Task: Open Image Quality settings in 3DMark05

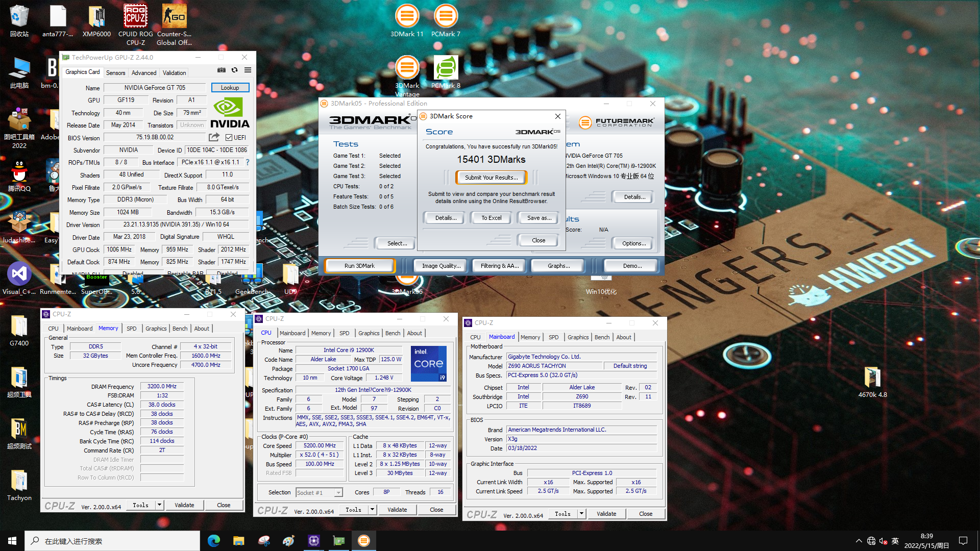Action: (441, 266)
